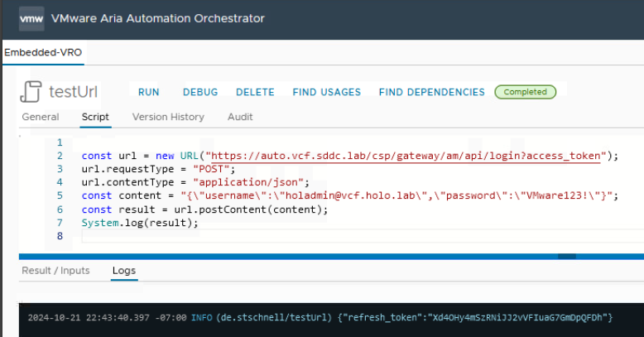Click url.postContent(content) in line 6

pos(248,209)
